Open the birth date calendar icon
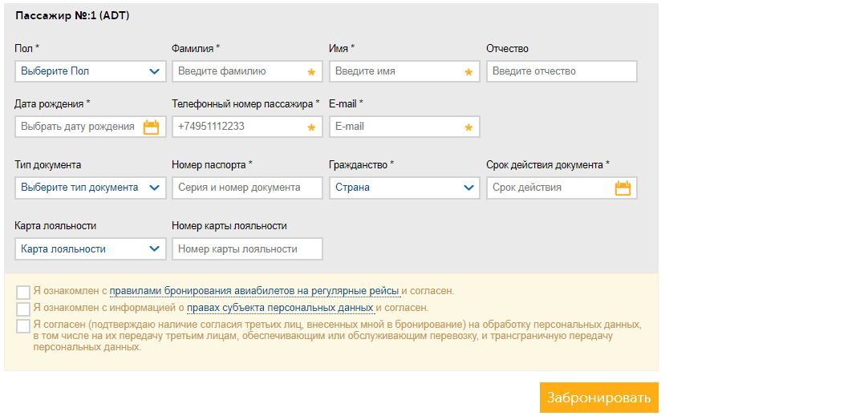Image resolution: width=868 pixels, height=416 pixels. tap(151, 127)
